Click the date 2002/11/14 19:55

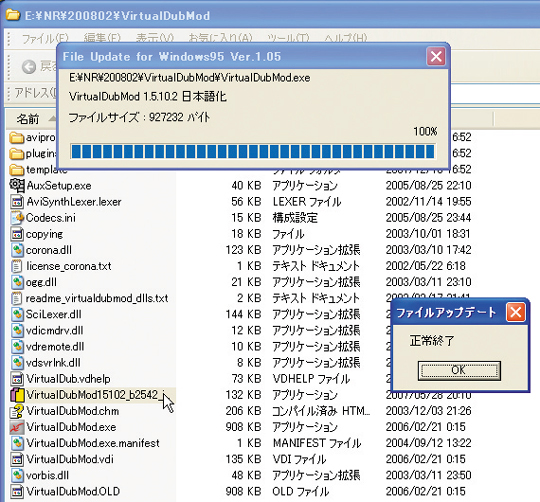[x=428, y=202]
